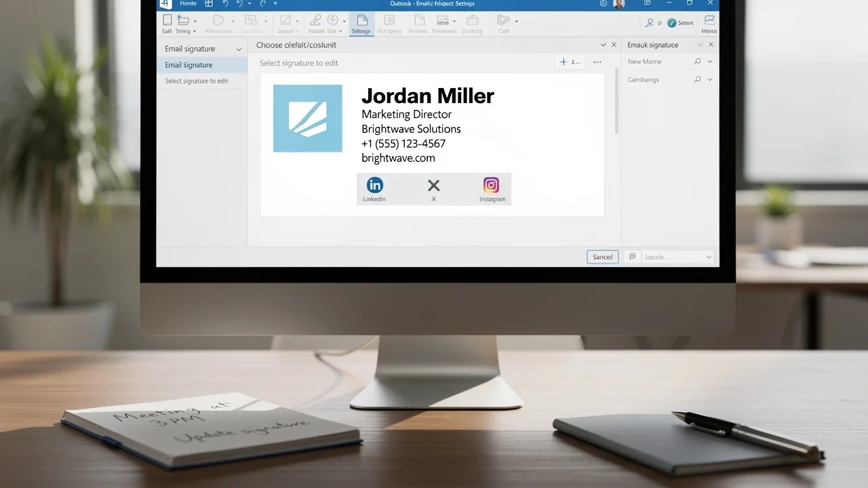
Task: Close the right Email signature panel
Action: click(711, 45)
